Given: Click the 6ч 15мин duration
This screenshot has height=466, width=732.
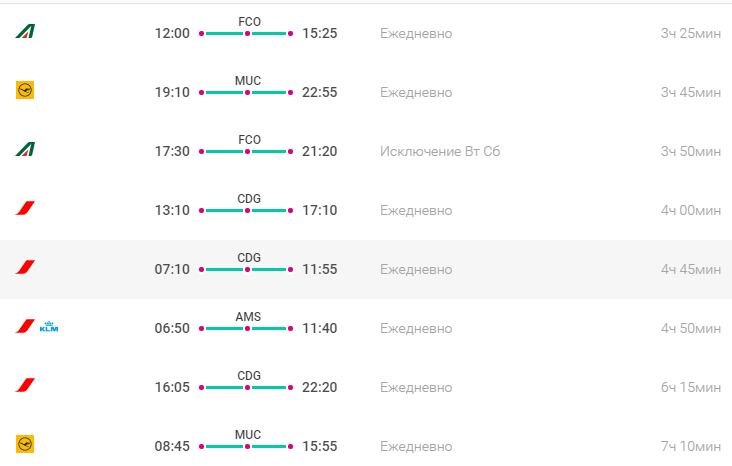Looking at the screenshot, I should [691, 387].
